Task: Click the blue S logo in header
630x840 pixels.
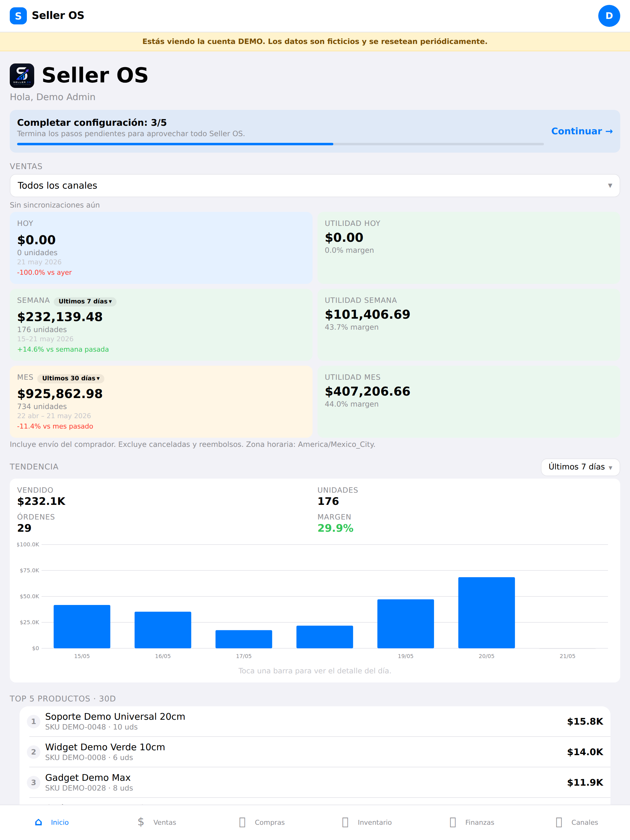Action: pyautogui.click(x=18, y=16)
